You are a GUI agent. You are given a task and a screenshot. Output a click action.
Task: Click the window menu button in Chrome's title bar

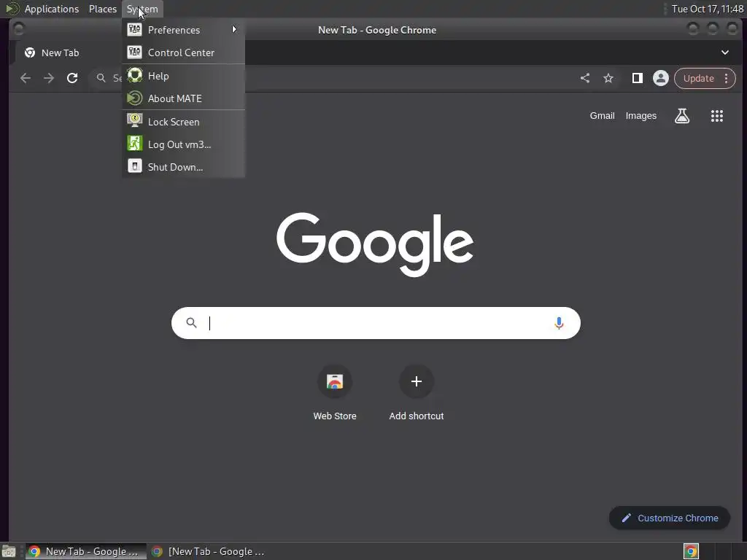click(18, 29)
